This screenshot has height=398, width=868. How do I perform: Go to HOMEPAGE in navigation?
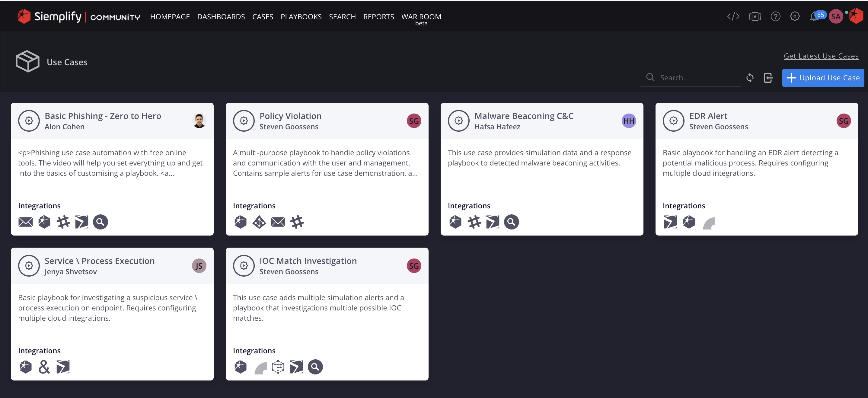click(x=170, y=17)
